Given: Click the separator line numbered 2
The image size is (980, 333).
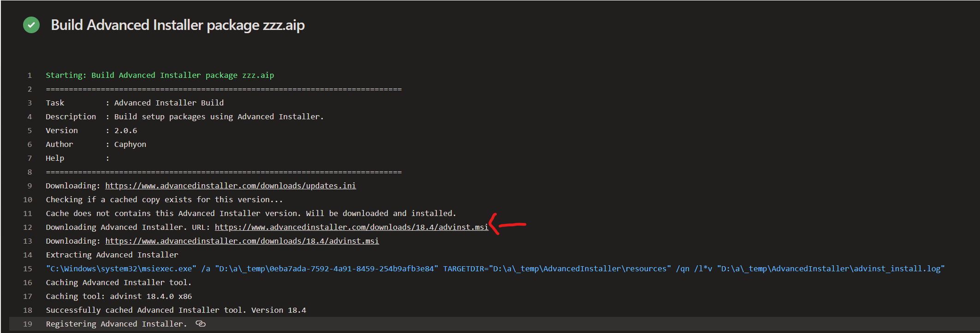Looking at the screenshot, I should click(x=224, y=89).
